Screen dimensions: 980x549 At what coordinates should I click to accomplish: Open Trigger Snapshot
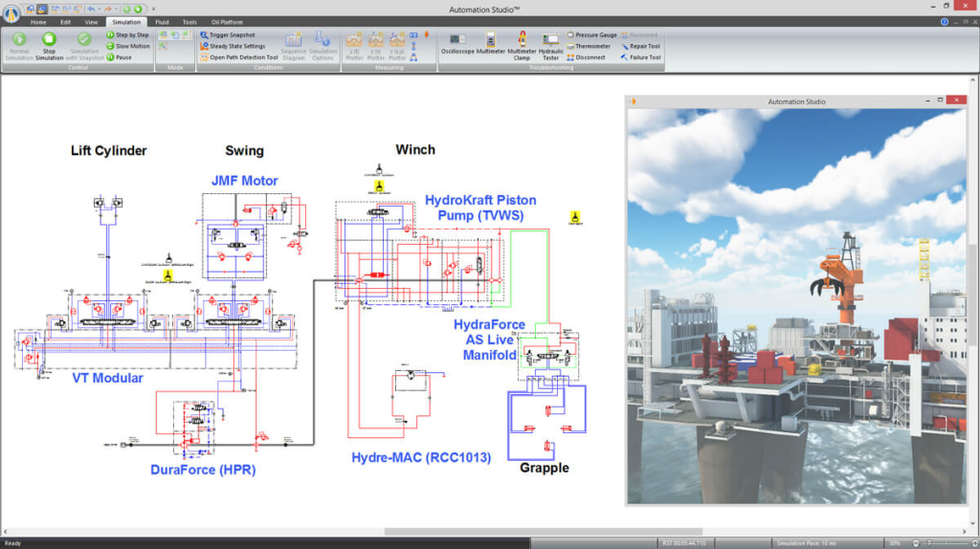coord(228,35)
